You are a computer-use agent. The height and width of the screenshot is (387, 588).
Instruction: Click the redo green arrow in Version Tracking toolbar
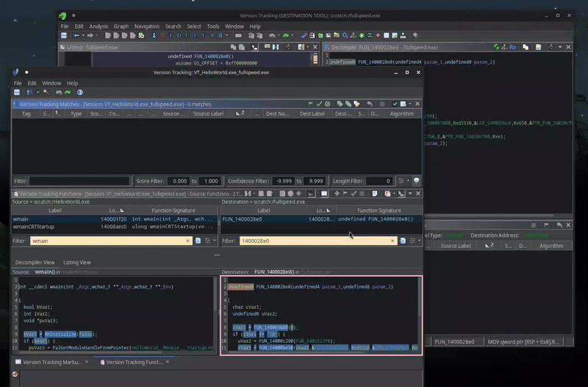click(x=68, y=93)
